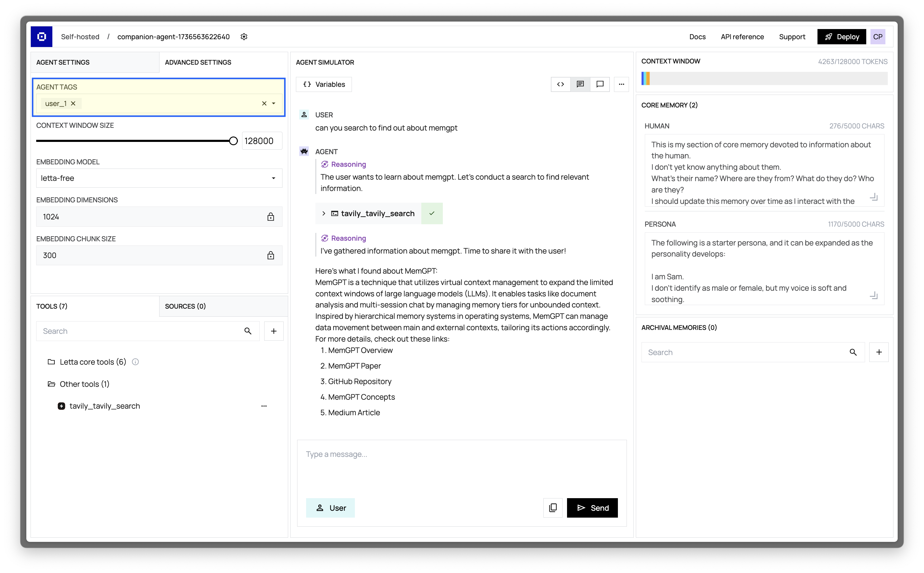Add archival memory with plus icon

coord(879,352)
